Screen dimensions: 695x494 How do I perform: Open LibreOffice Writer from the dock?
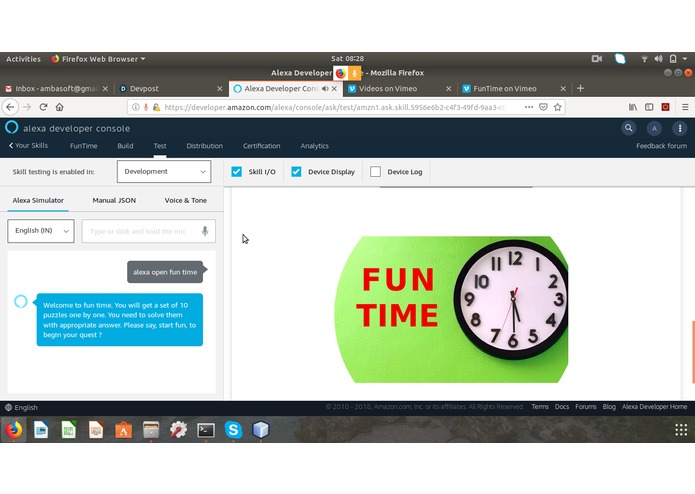point(41,430)
